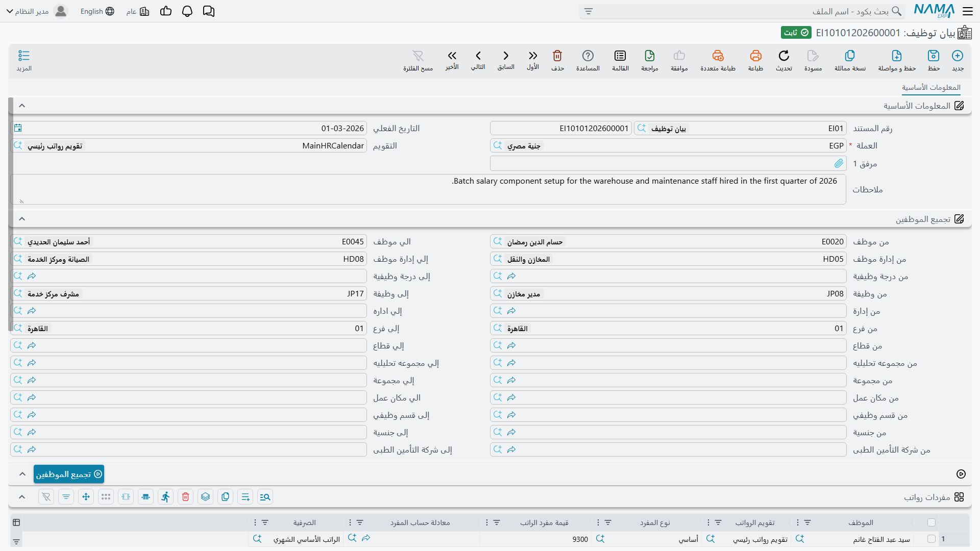
Task: Open calendar picker for التاريخ الفعلي
Action: click(18, 128)
